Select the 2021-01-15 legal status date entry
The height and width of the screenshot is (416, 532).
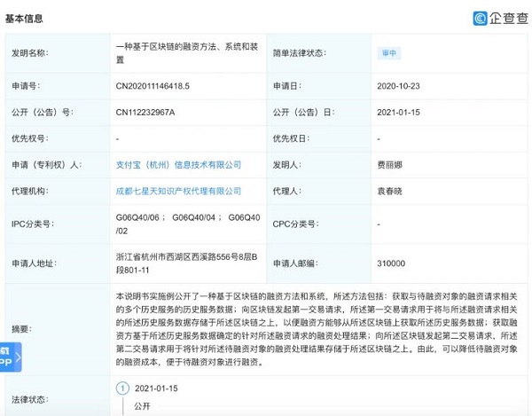click(156, 389)
